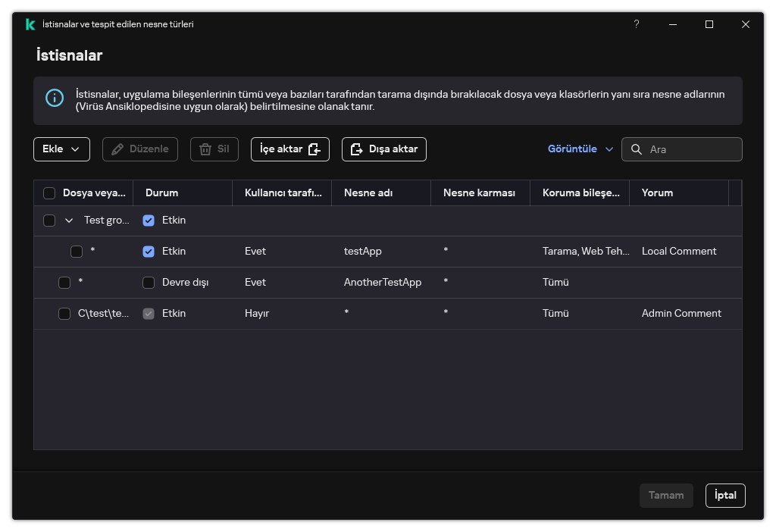Image resolution: width=776 pixels, height=532 pixels.
Task: Collapse the Test group row chevron
Action: (69, 221)
